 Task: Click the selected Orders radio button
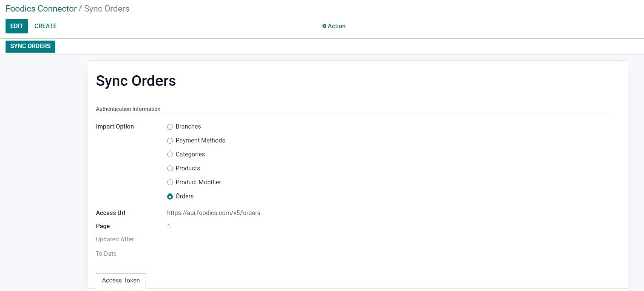pos(170,197)
